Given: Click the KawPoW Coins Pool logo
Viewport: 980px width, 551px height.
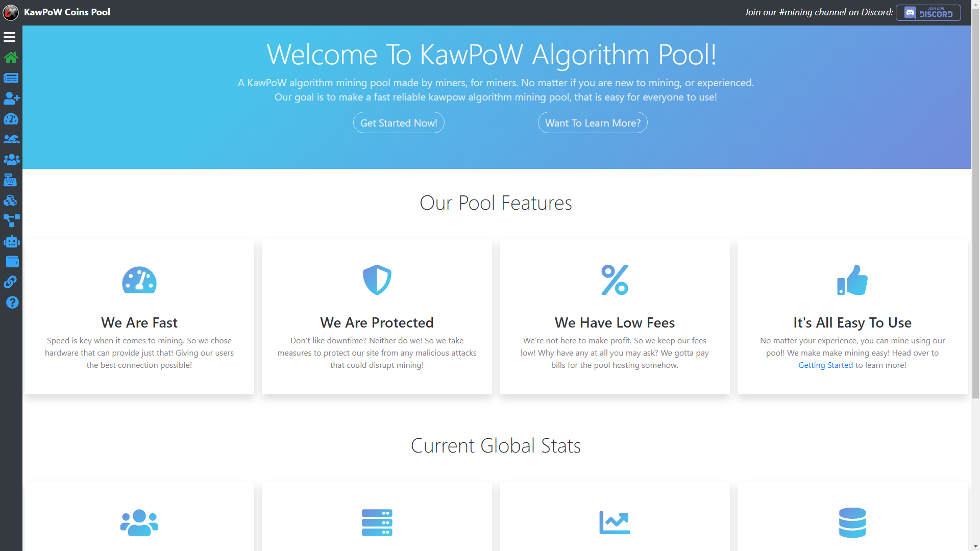Looking at the screenshot, I should click(11, 12).
